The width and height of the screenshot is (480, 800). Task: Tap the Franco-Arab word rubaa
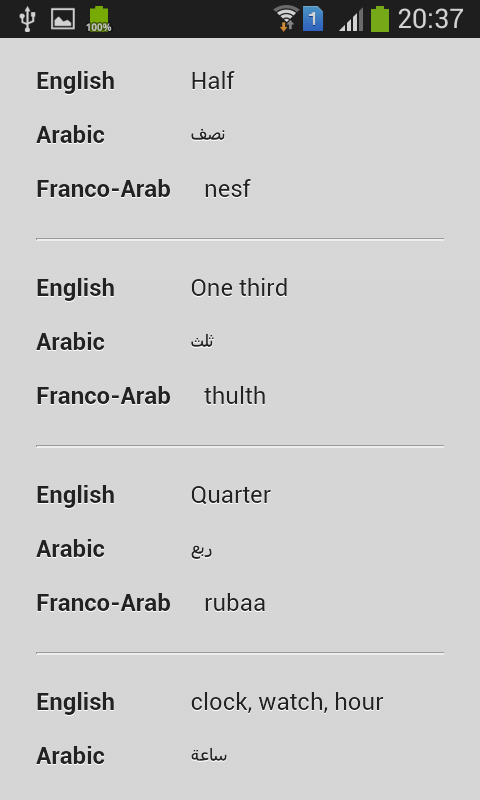[235, 603]
